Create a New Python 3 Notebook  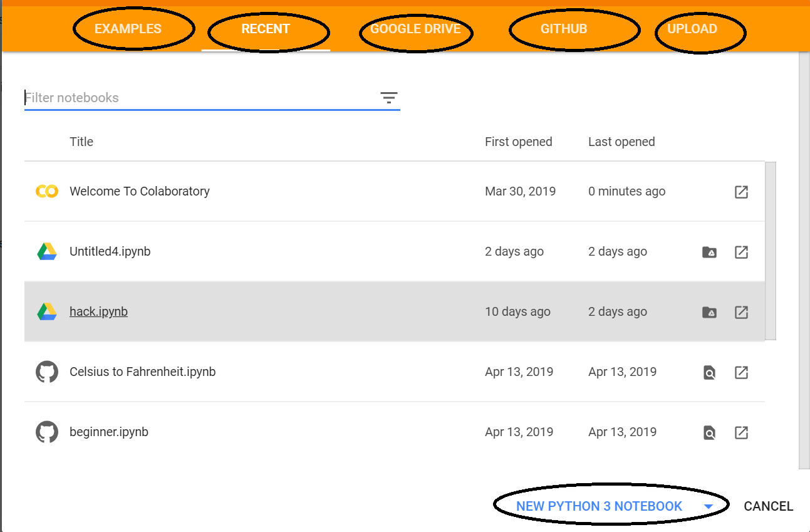click(x=599, y=506)
